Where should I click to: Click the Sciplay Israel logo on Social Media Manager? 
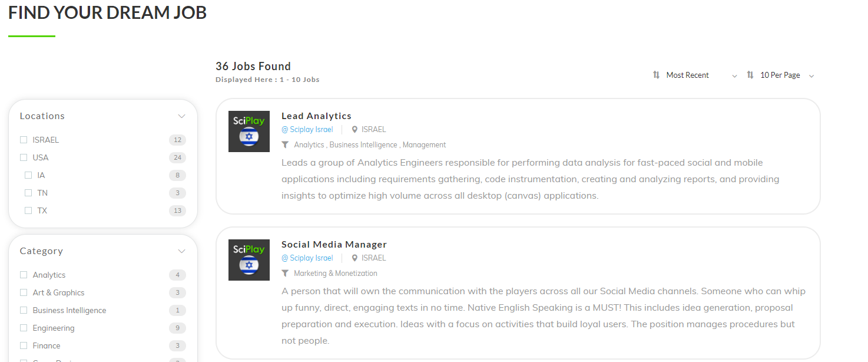pos(249,260)
